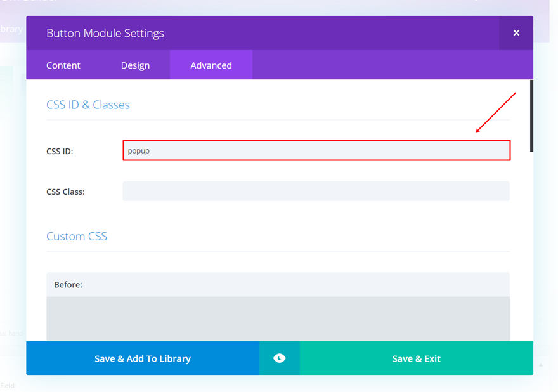Click the CSS ID: label
The width and height of the screenshot is (558, 392).
(x=60, y=152)
